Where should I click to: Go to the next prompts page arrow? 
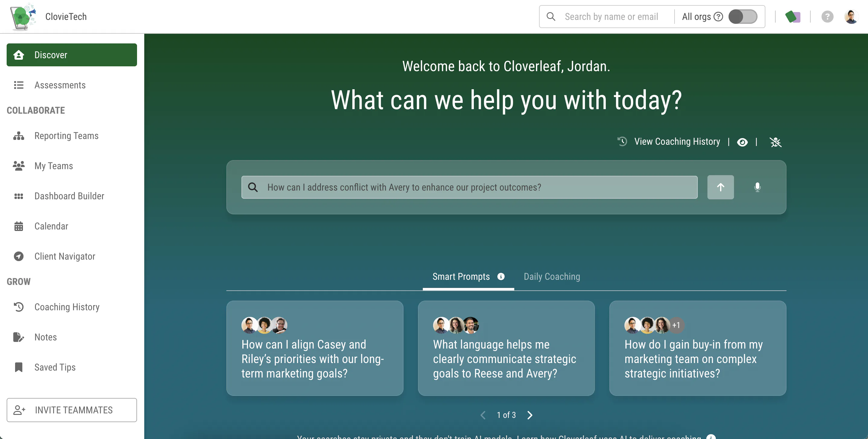click(x=530, y=415)
